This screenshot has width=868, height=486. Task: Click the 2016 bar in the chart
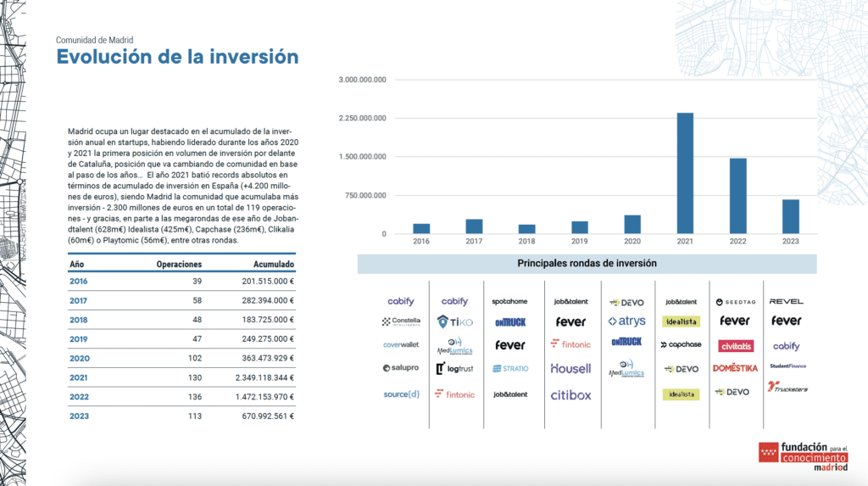421,228
